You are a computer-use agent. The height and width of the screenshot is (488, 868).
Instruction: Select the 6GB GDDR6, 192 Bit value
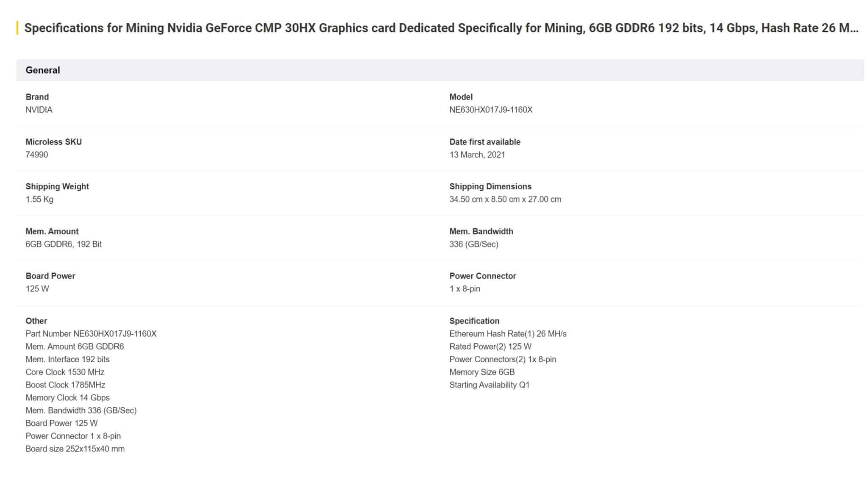pos(64,244)
